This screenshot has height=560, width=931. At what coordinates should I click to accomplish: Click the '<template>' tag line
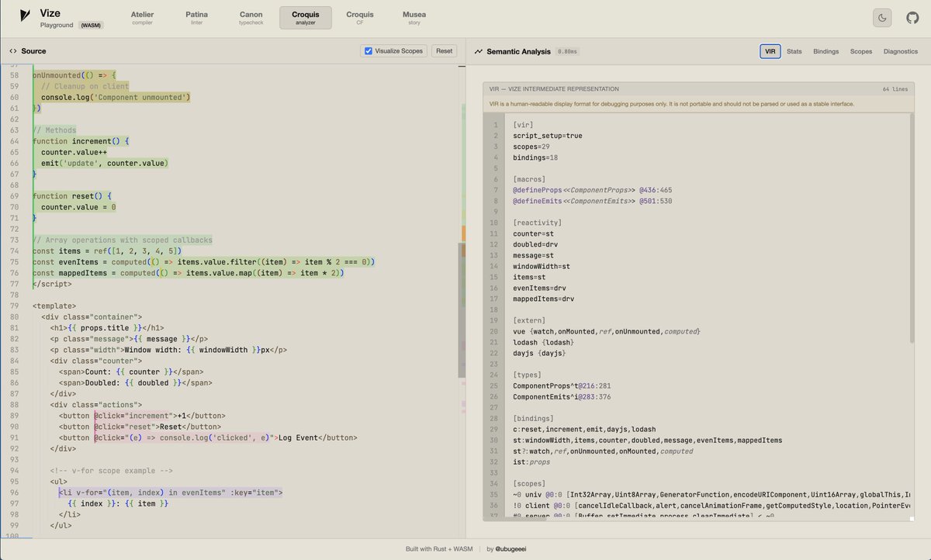(x=54, y=306)
